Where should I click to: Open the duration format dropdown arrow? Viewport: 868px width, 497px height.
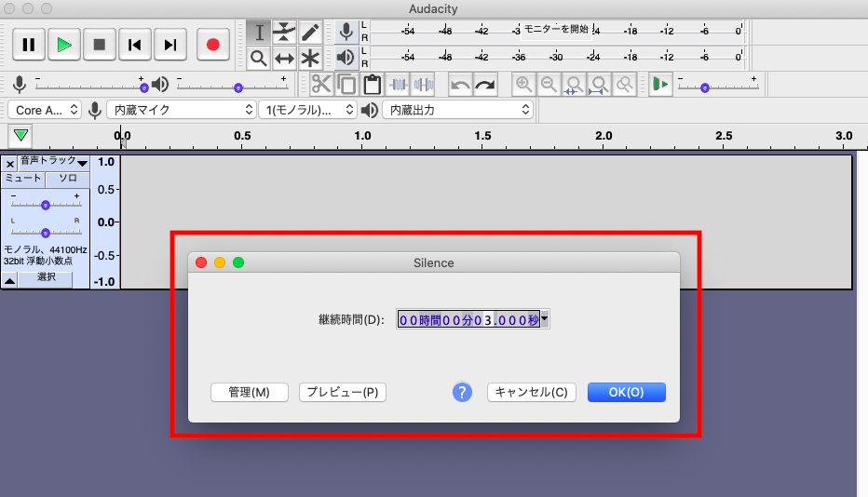545,319
